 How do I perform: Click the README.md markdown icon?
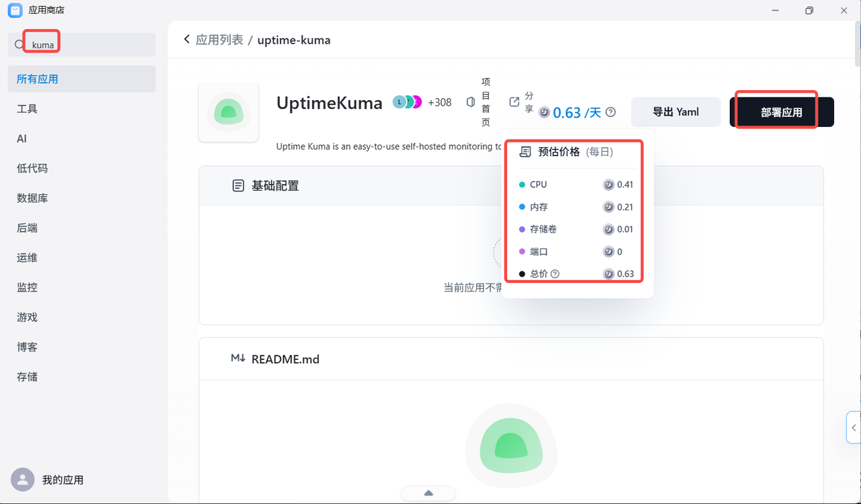(238, 358)
